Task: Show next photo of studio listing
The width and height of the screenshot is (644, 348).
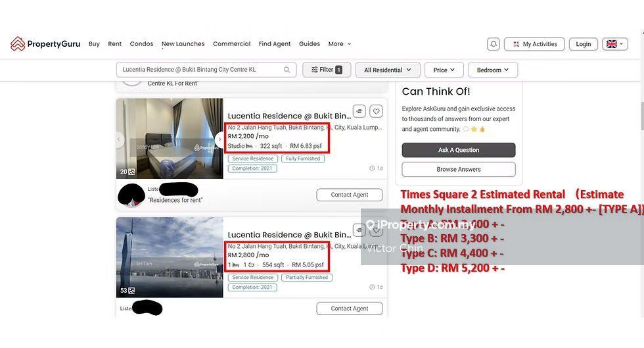Action: 219,139
